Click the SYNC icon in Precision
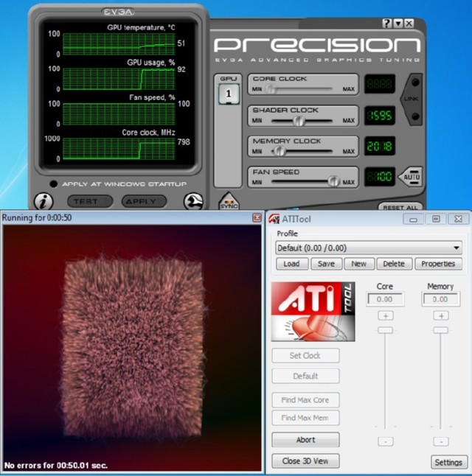Screen dimensions: 472x476 229,201
